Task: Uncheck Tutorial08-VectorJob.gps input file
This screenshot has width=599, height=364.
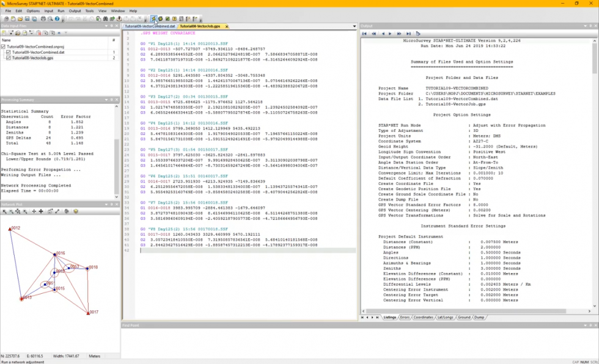Action: pos(8,58)
